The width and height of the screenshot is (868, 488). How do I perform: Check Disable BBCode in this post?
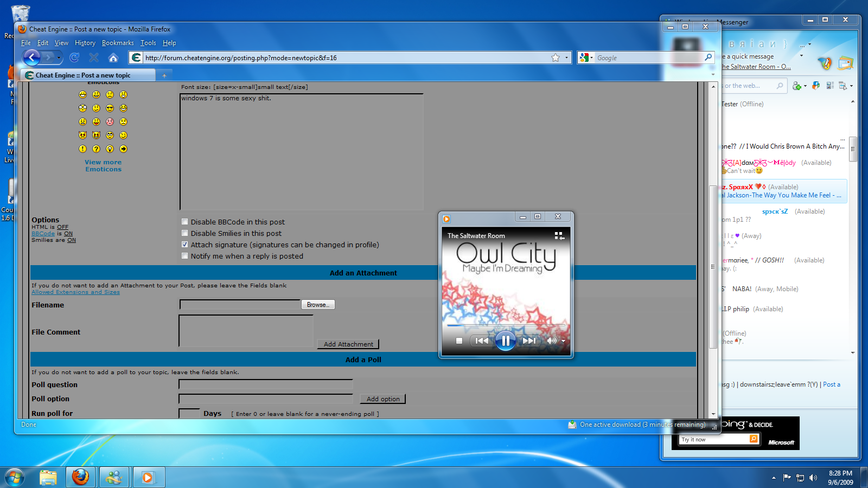point(185,222)
